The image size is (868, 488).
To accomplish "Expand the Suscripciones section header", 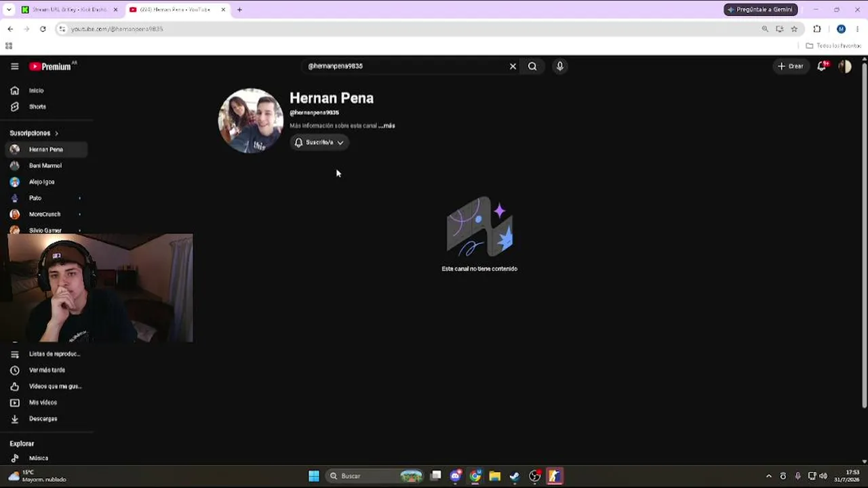I will tap(34, 134).
